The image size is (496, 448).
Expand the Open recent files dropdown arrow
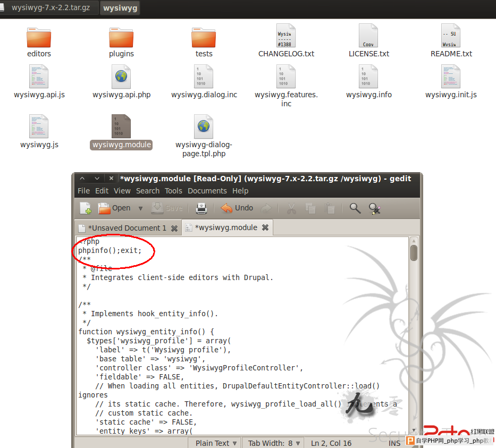[140, 208]
